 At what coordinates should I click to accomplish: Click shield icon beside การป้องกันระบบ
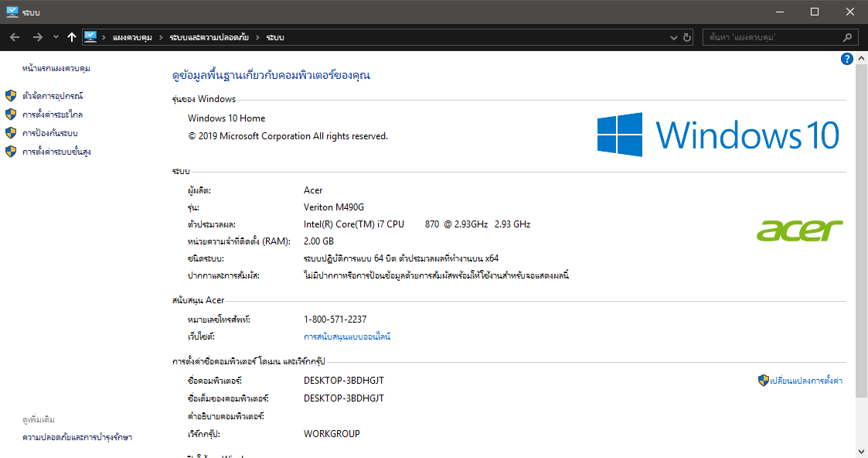tap(11, 133)
